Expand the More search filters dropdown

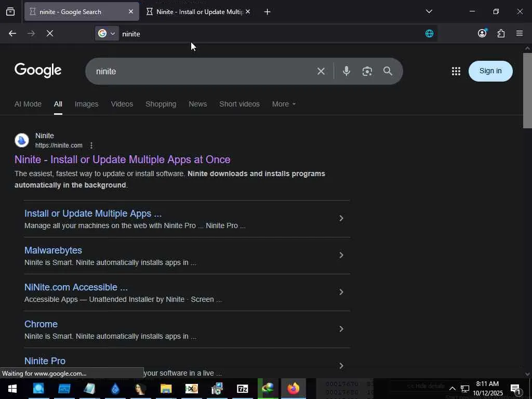[284, 104]
